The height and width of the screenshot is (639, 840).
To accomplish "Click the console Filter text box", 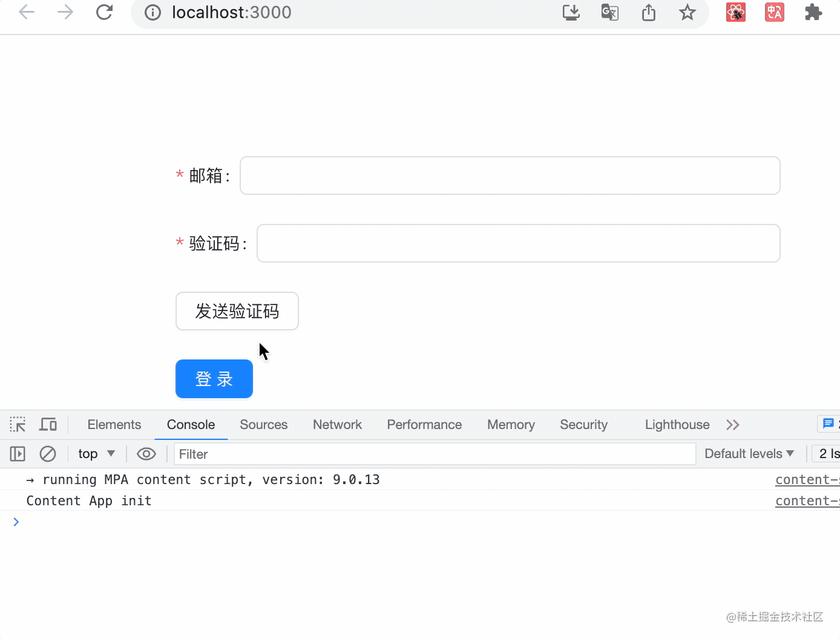I will pyautogui.click(x=435, y=454).
